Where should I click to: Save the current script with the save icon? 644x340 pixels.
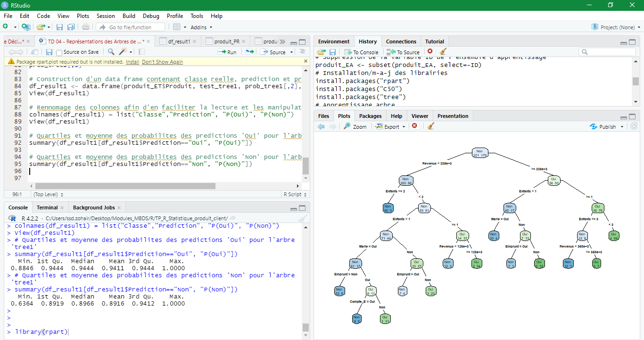(x=49, y=52)
